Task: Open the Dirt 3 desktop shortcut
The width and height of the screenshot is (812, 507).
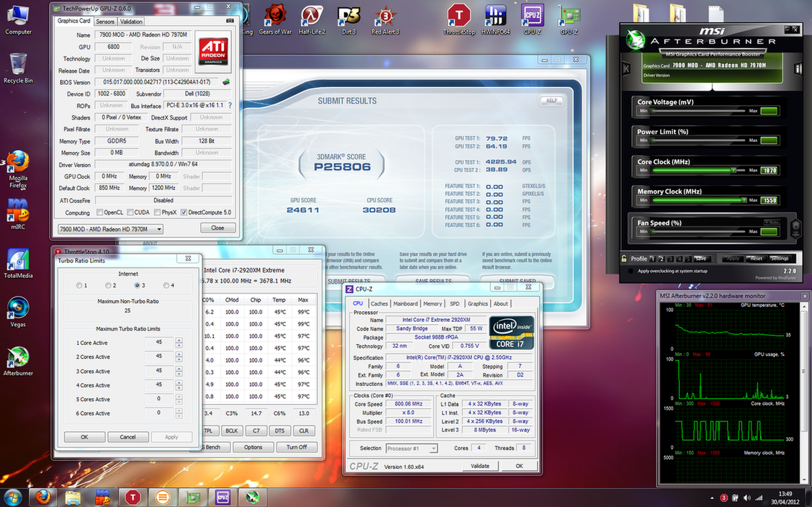Action: 348,19
